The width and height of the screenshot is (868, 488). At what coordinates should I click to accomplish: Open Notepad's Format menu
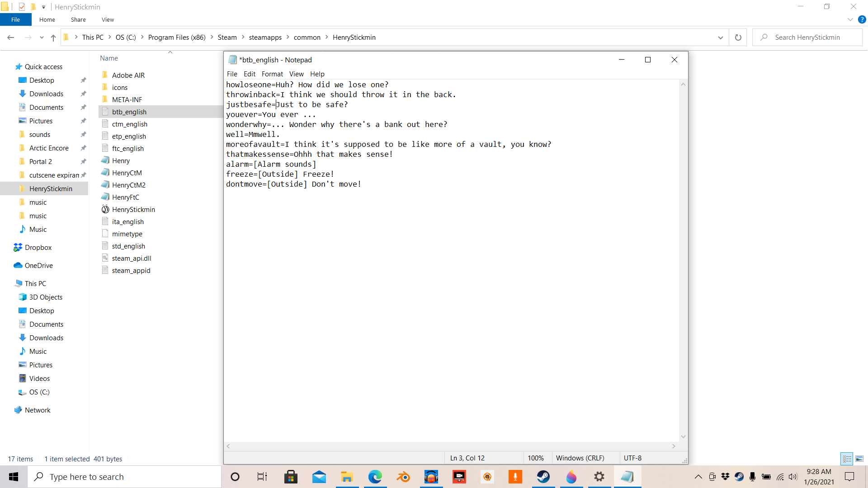272,74
